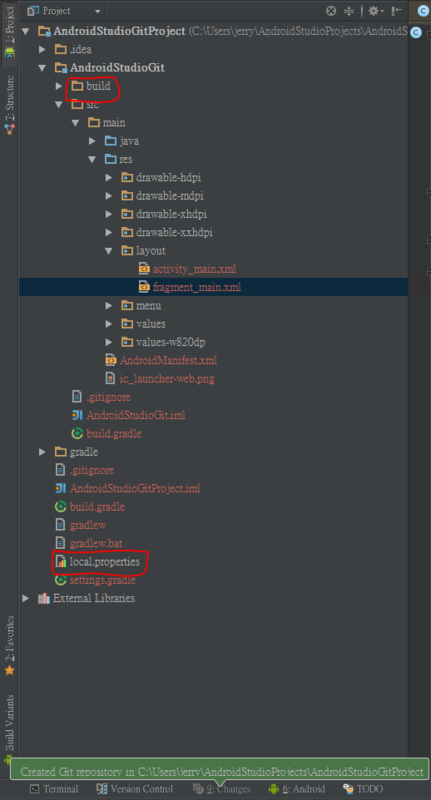
Task: Click the AndroidManifest.xml file icon
Action: pyautogui.click(x=111, y=360)
